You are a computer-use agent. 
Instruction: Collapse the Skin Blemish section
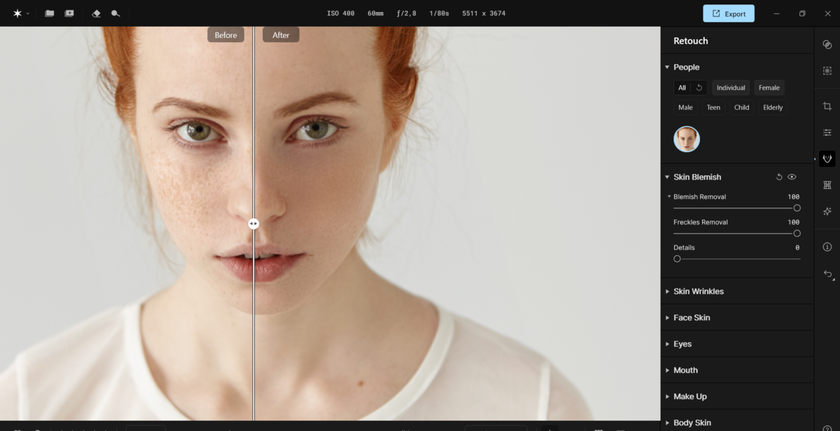[667, 177]
